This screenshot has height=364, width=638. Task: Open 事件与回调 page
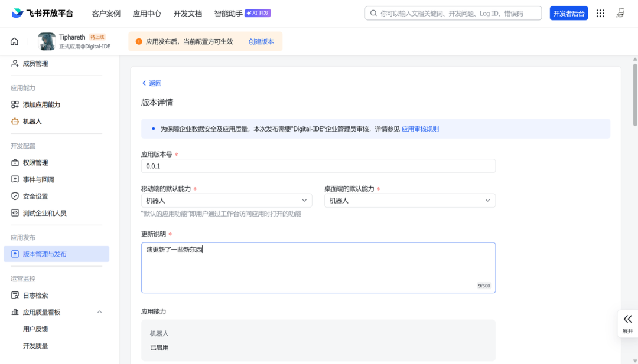38,179
